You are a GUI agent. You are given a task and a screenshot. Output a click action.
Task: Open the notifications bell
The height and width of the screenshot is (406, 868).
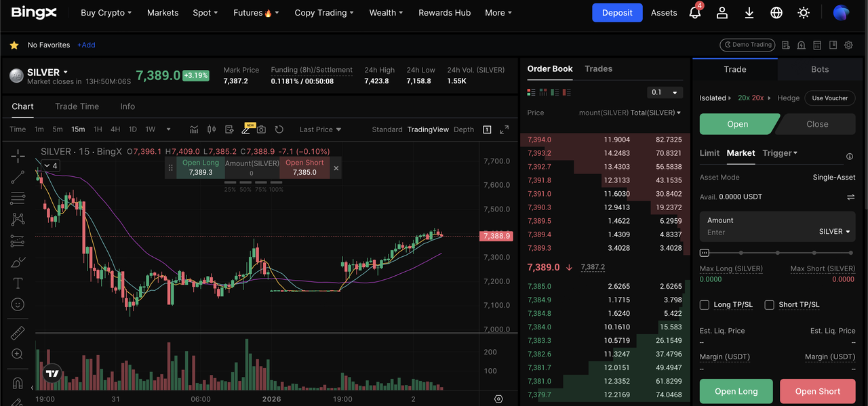[x=694, y=13]
